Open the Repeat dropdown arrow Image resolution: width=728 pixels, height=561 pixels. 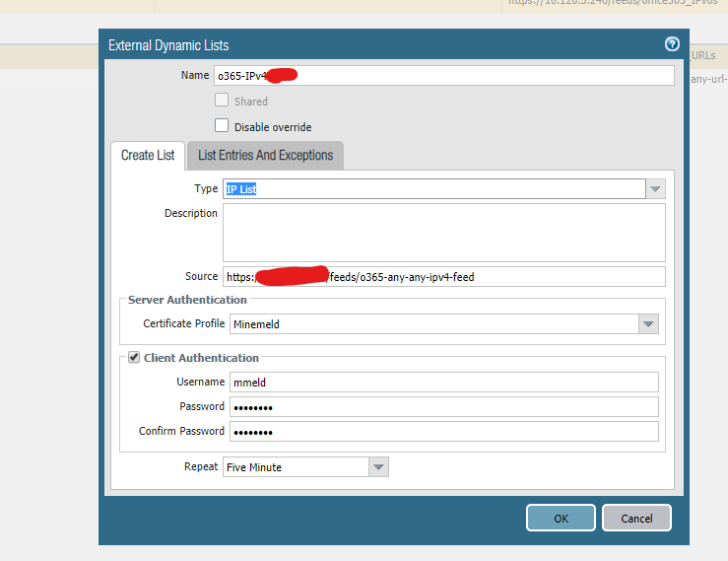378,467
